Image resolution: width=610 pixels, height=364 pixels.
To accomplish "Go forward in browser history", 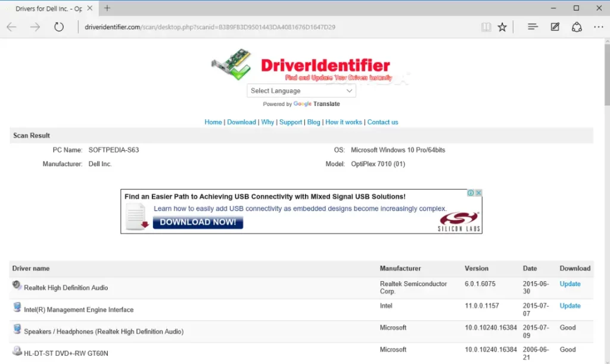I will tap(35, 27).
